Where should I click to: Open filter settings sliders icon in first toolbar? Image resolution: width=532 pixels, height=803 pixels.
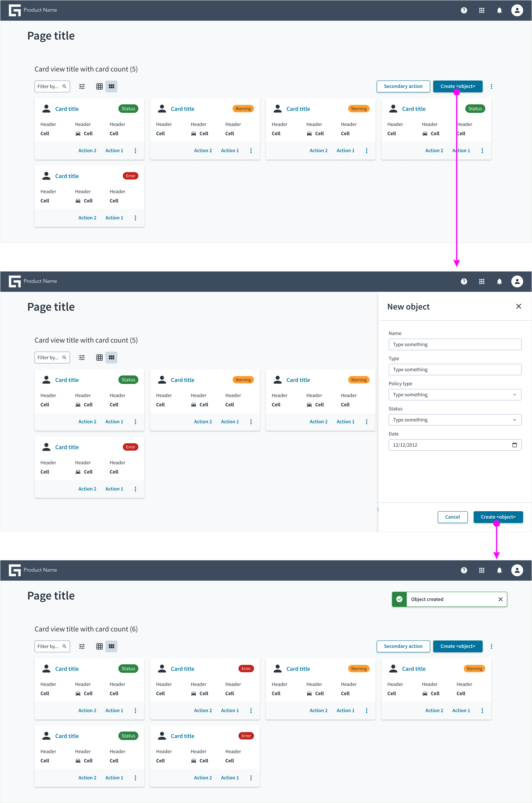point(82,86)
